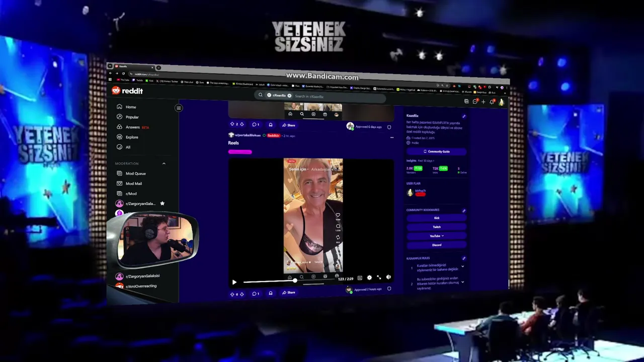Mute the video volume
Viewport: 644px width, 362px height.
[x=388, y=277]
